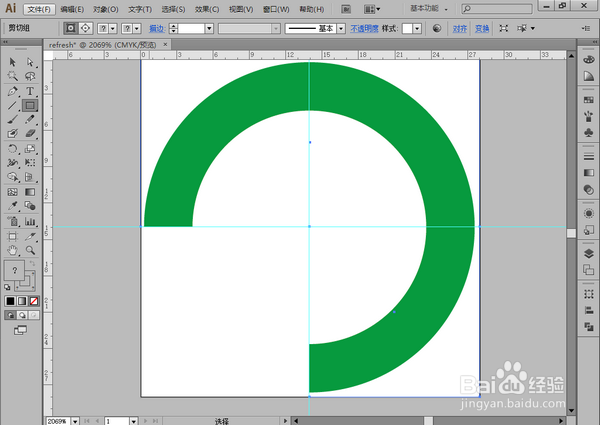Image resolution: width=600 pixels, height=425 pixels.
Task: Select the Type tool
Action: [x=30, y=91]
